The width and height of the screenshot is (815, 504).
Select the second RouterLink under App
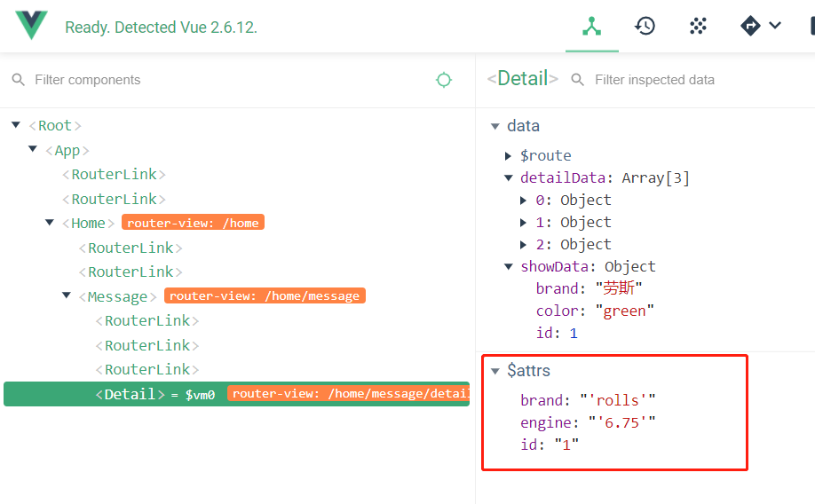coord(114,200)
